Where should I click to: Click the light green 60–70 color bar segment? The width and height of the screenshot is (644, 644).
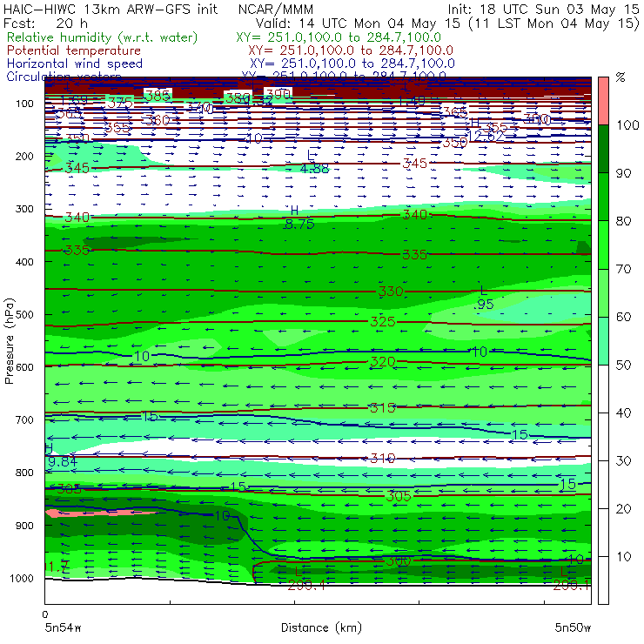[x=603, y=292]
